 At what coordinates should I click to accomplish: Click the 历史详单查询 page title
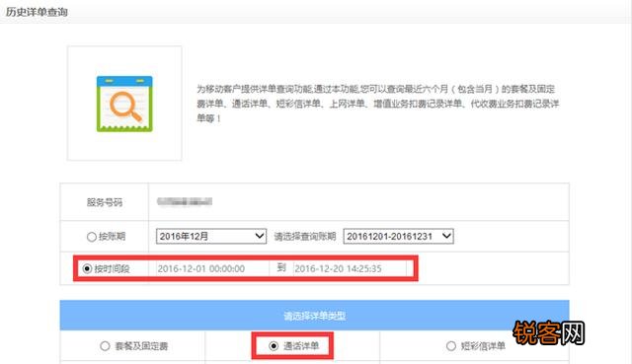point(37,12)
